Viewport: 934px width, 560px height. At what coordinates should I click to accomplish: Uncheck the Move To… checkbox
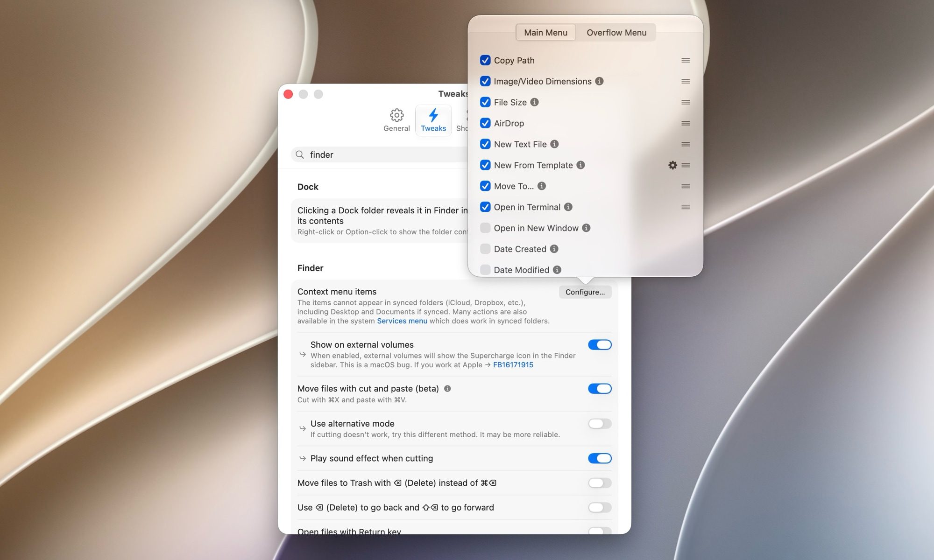coord(485,186)
